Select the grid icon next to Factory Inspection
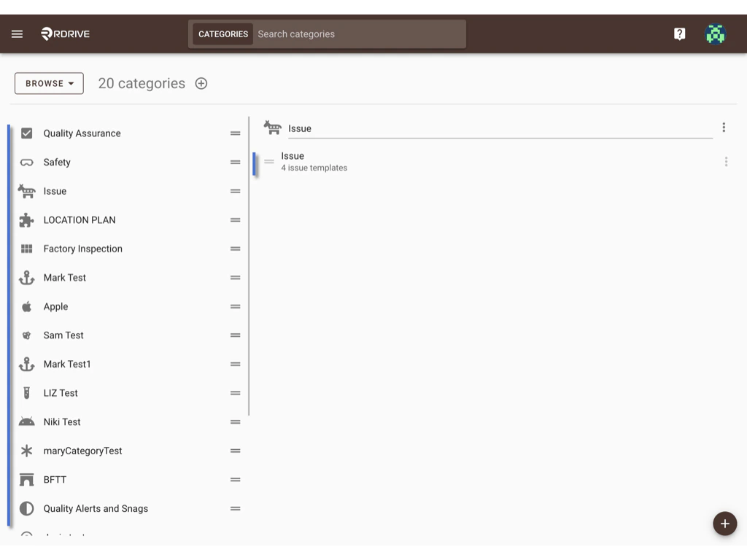 click(26, 249)
